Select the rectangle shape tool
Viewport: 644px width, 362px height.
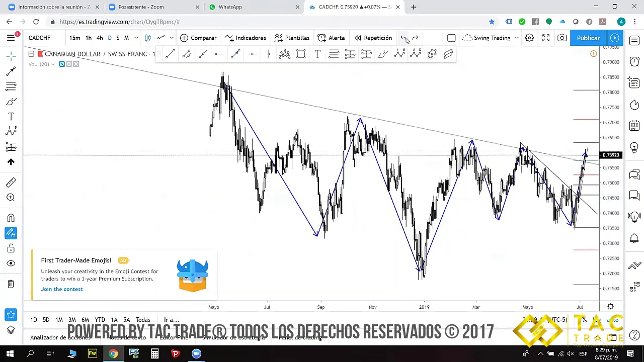pos(301,54)
